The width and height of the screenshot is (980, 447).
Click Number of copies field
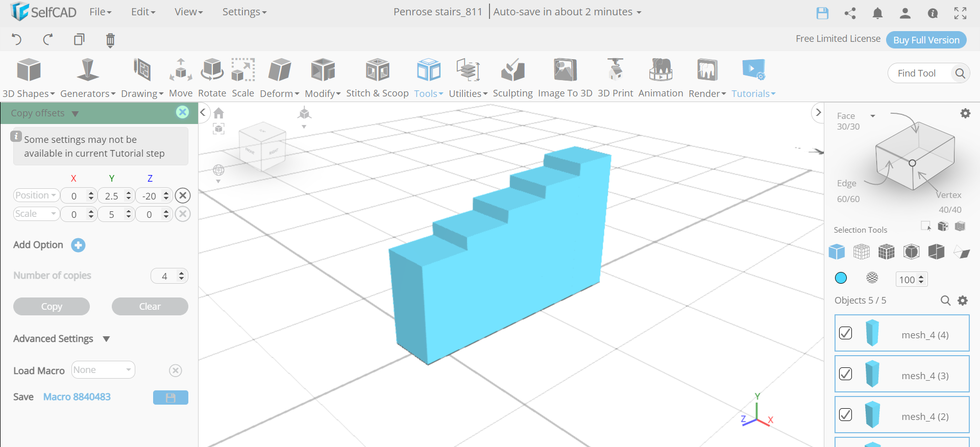tap(169, 276)
